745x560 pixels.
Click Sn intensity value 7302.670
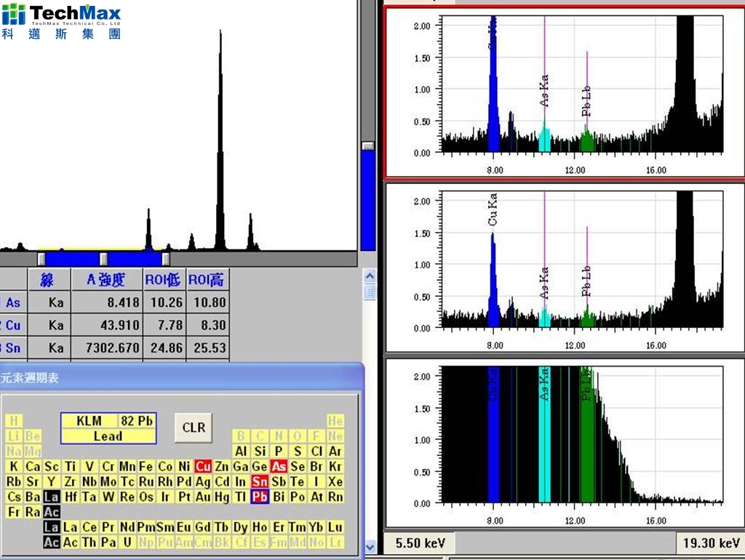click(107, 348)
